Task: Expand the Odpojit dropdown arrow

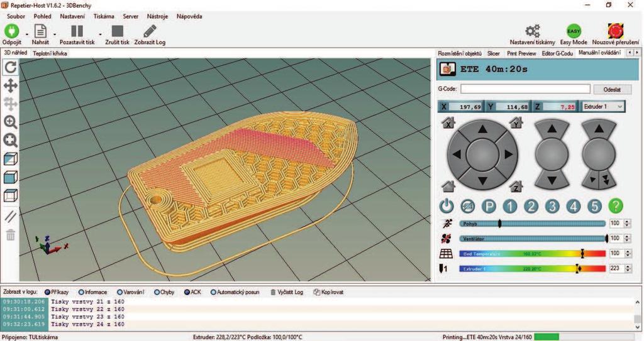Action: click(x=27, y=35)
